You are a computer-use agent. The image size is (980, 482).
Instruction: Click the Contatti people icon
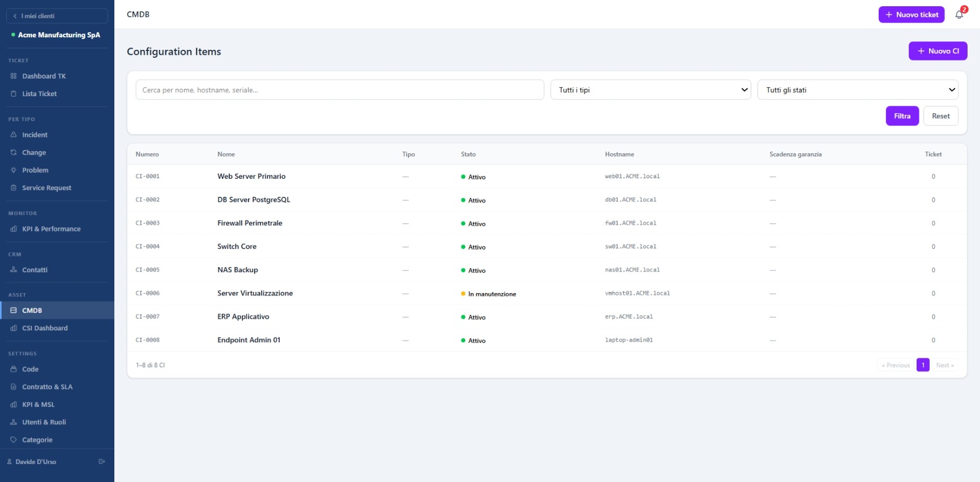point(14,270)
